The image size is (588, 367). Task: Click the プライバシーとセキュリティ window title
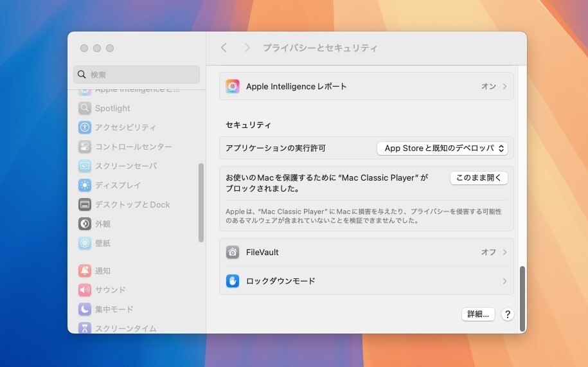coord(320,48)
